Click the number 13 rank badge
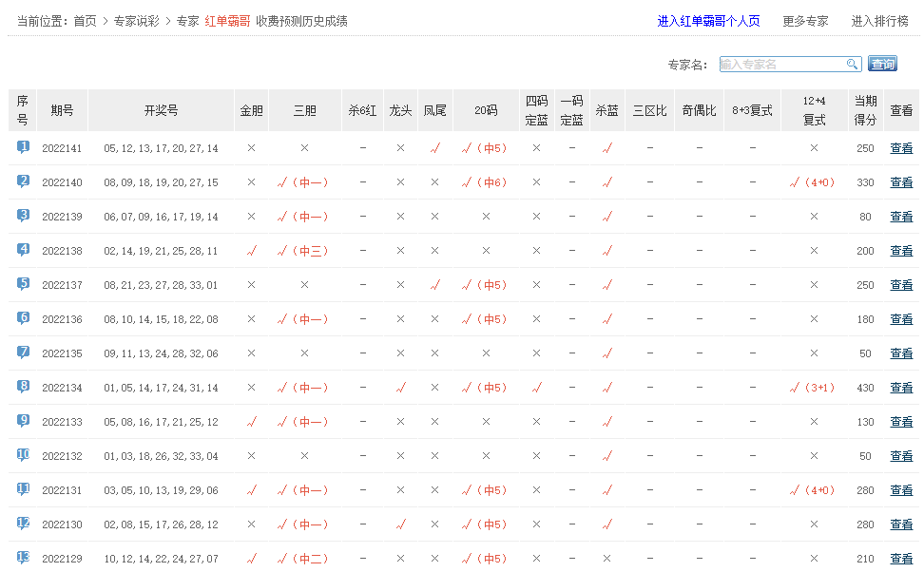 (x=23, y=558)
